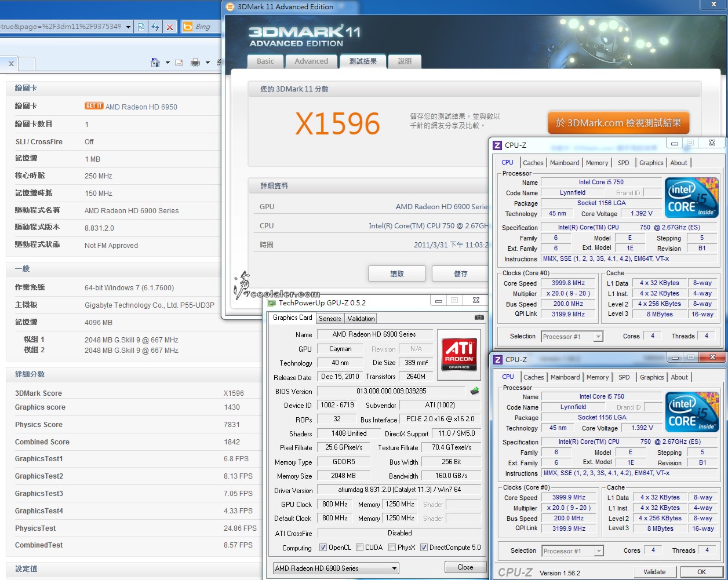Open the Graphics tab in upper CPU-Z
728x580 pixels.
tap(651, 163)
